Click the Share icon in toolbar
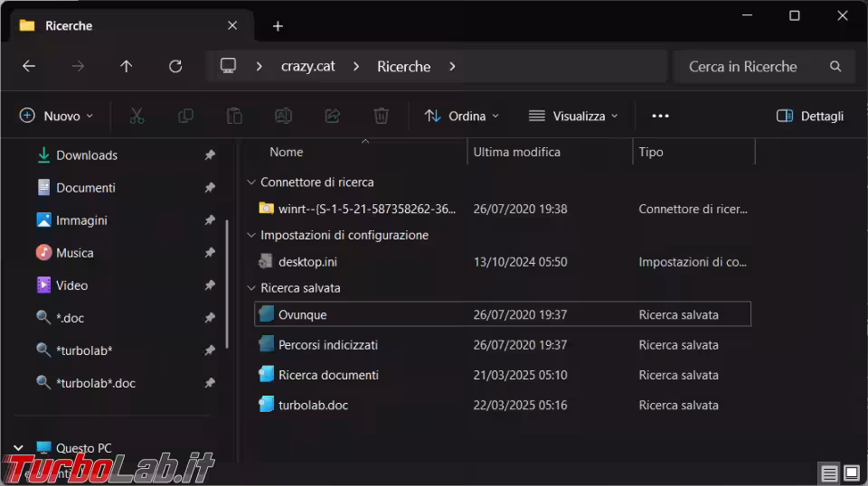 click(332, 117)
